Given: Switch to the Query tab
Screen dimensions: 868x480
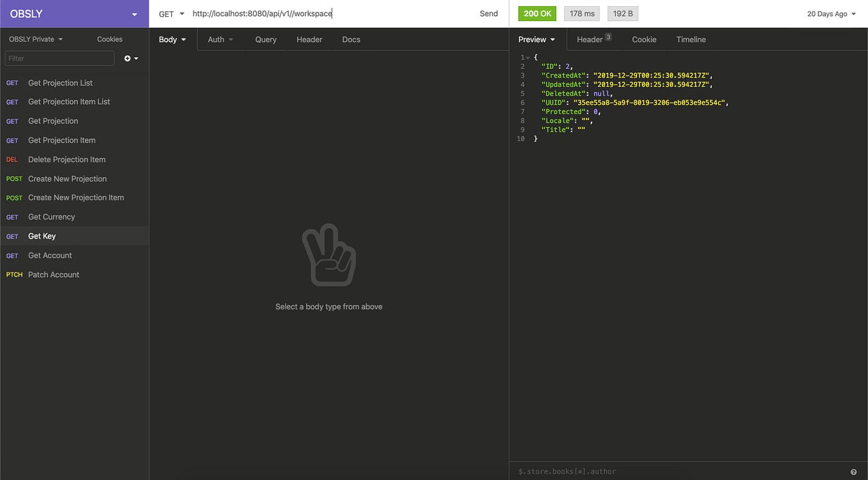Looking at the screenshot, I should 265,39.
